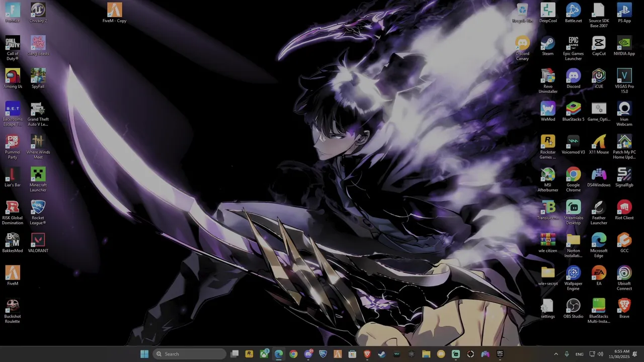Select the Discord desktop icon

(574, 78)
